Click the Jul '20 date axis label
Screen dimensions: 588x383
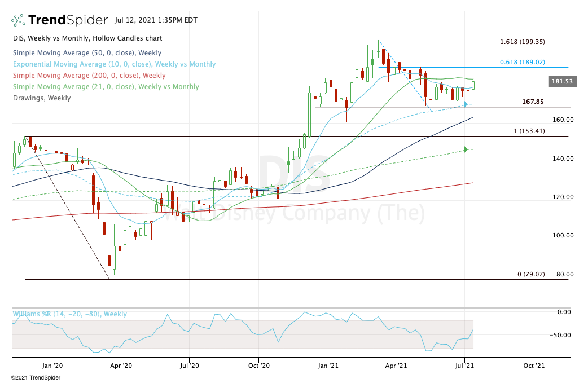(x=190, y=366)
